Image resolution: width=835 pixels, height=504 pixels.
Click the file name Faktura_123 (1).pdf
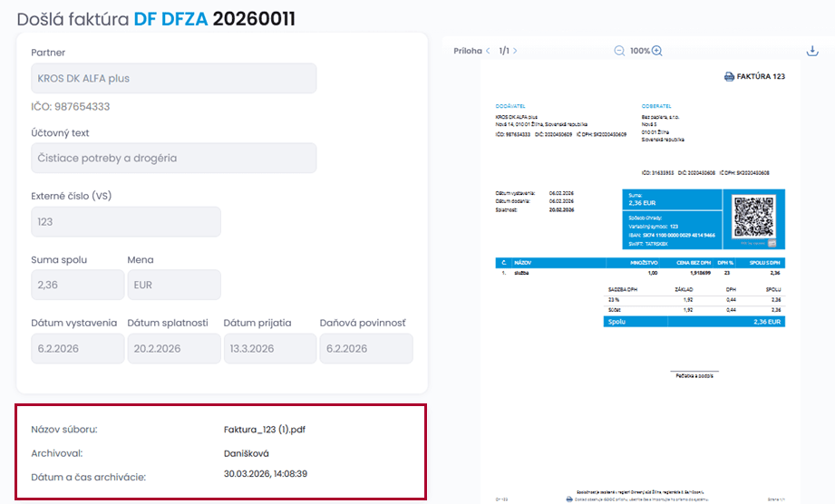tap(271, 430)
